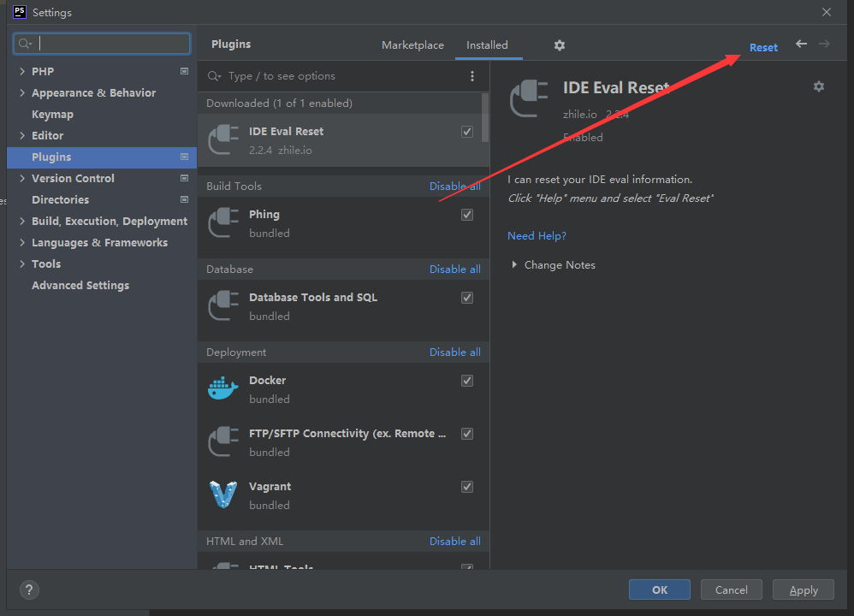Expand the Change Notes section

(514, 265)
